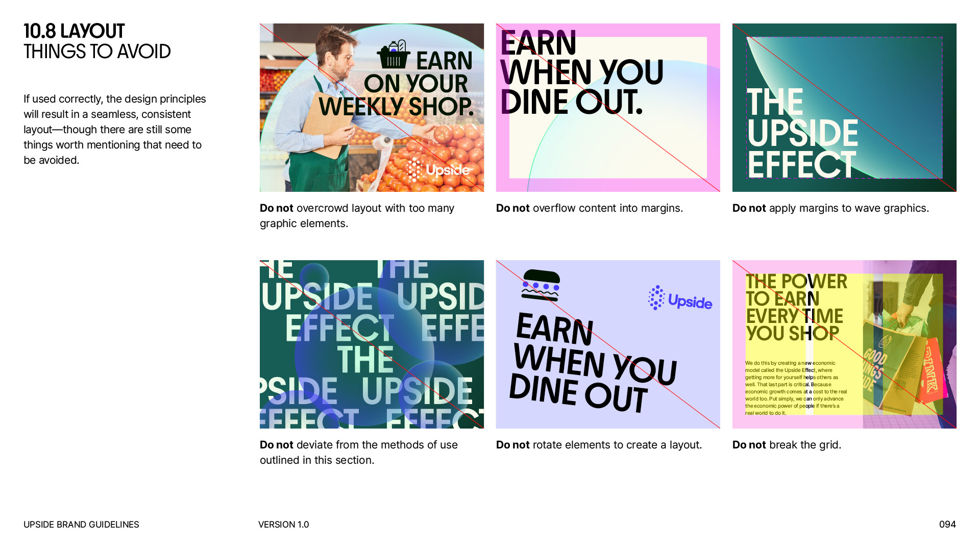980x551 pixels.
Task: Click the overflow content into margins caption
Action: (x=590, y=208)
